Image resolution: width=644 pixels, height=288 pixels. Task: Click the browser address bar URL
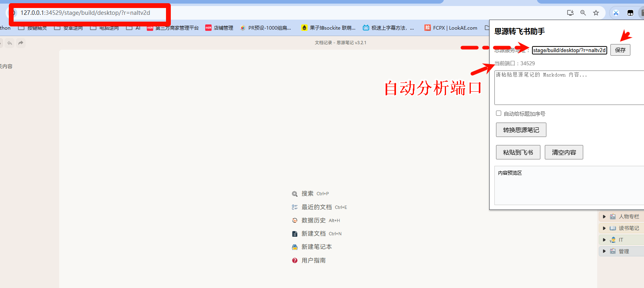click(85, 13)
